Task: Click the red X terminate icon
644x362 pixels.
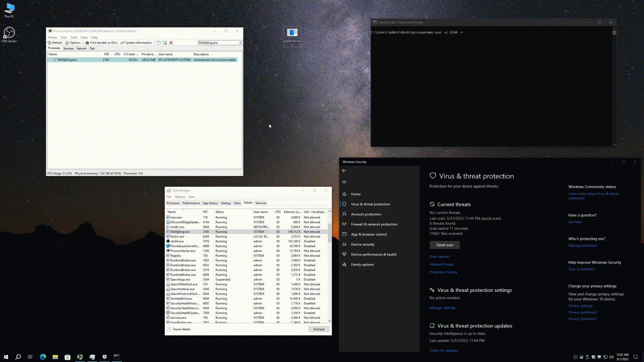Action: pyautogui.click(x=171, y=43)
